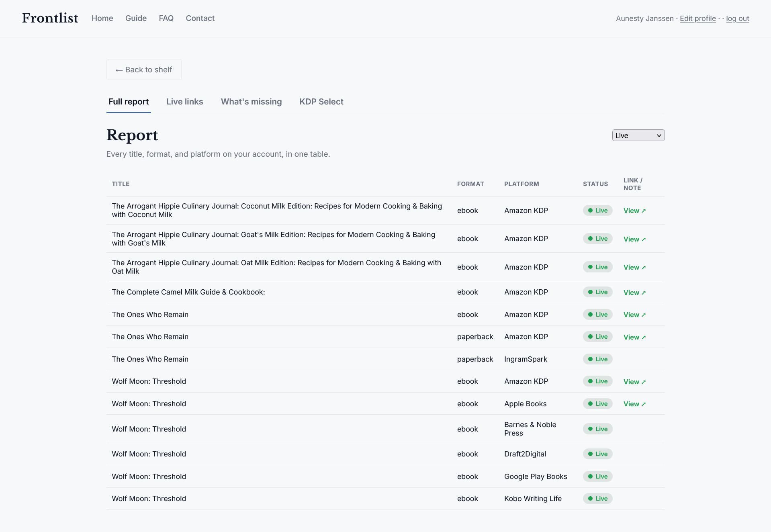Image resolution: width=771 pixels, height=532 pixels.
Task: Click Live badge in Google Play Books row
Action: [x=597, y=477]
